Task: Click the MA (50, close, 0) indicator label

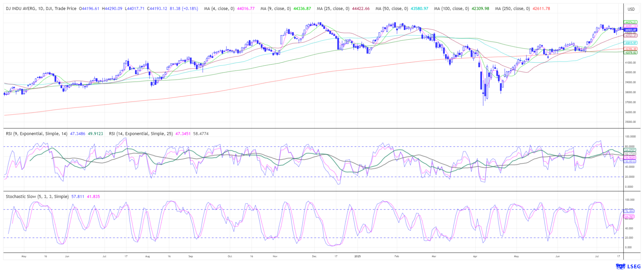Action: (x=392, y=9)
